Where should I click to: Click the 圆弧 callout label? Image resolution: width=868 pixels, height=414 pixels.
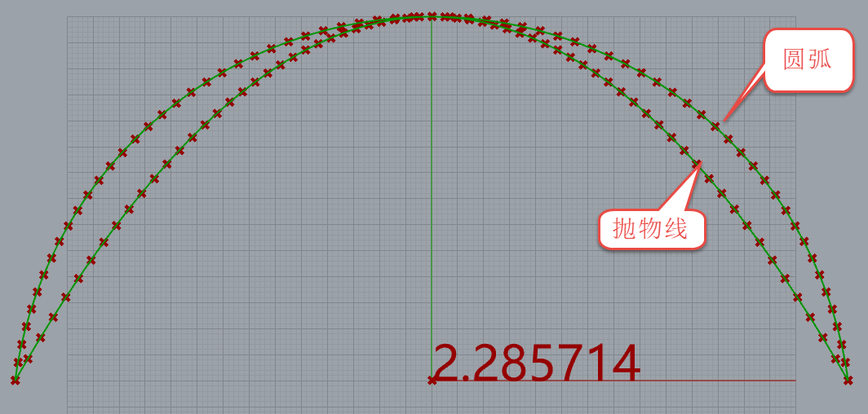[808, 59]
